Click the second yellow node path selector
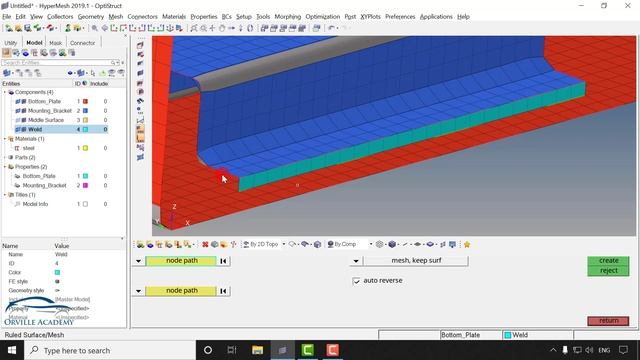The image size is (640, 360). click(181, 291)
